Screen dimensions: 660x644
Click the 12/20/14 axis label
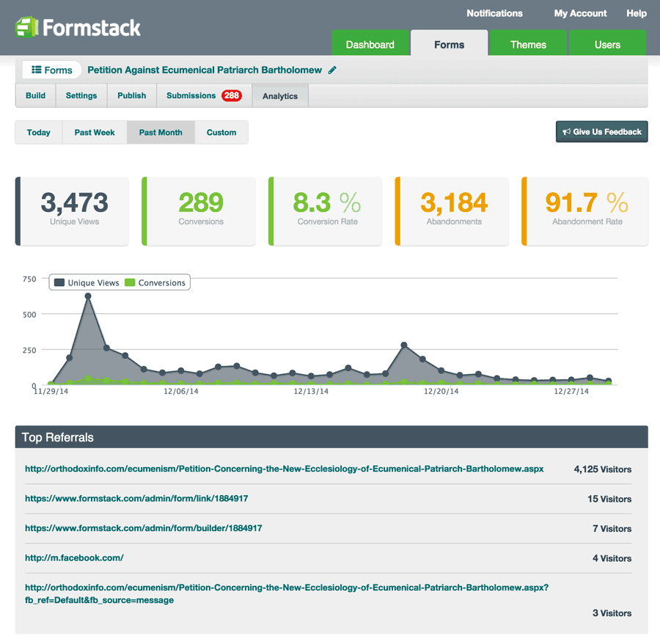[x=441, y=392]
